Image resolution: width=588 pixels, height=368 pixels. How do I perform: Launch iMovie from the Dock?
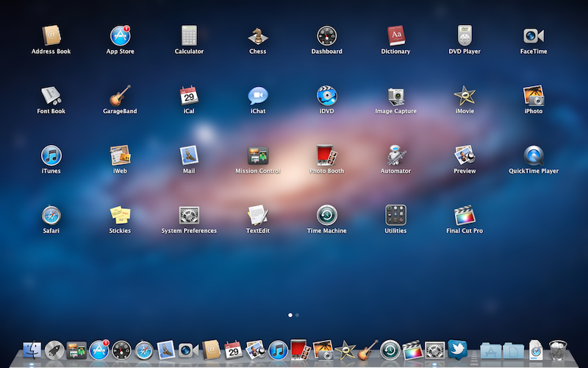click(345, 350)
